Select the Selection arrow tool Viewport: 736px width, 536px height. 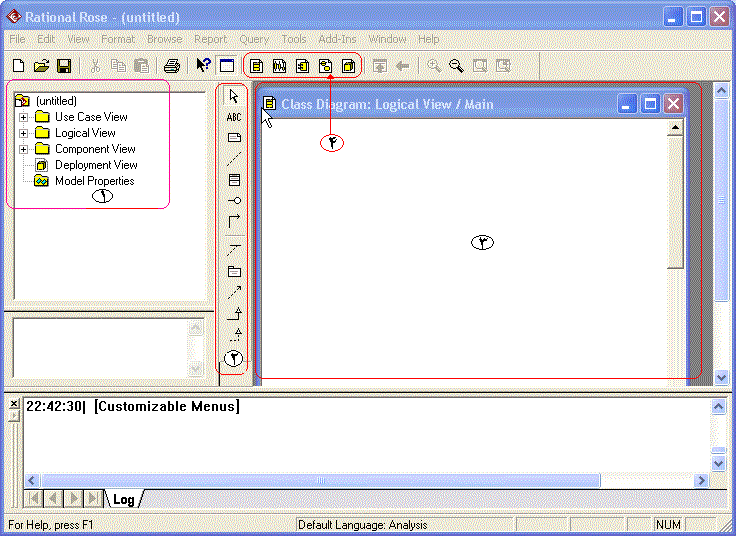click(234, 96)
